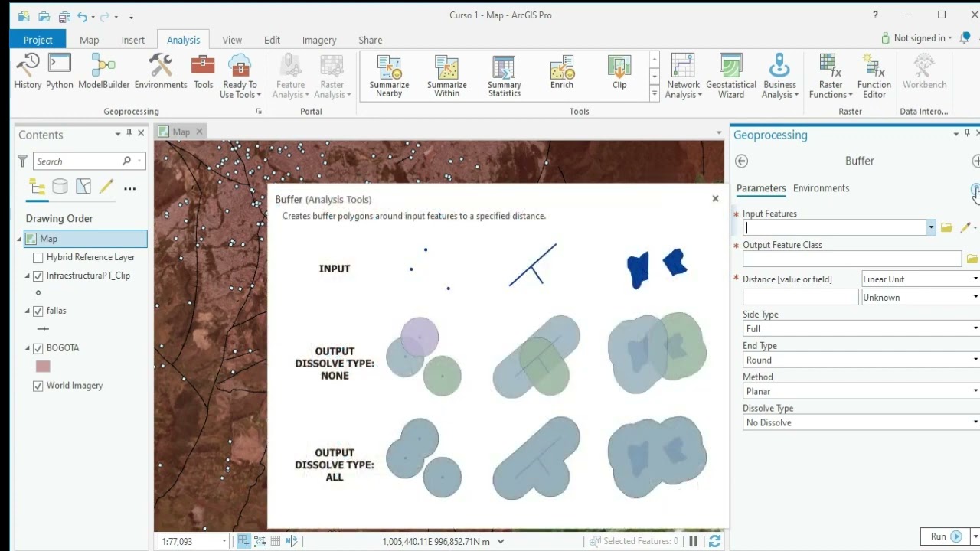The width and height of the screenshot is (980, 551).
Task: Close the Buffer help popup
Action: (x=715, y=199)
